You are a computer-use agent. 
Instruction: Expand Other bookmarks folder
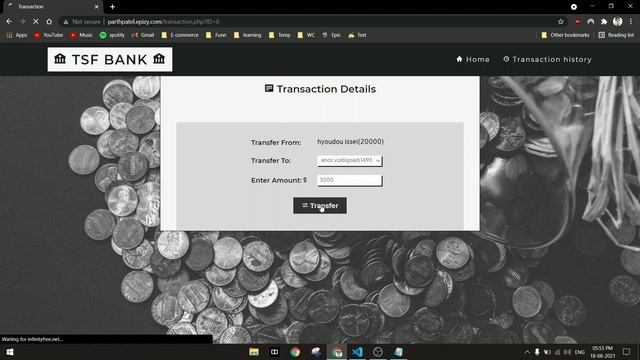(565, 35)
